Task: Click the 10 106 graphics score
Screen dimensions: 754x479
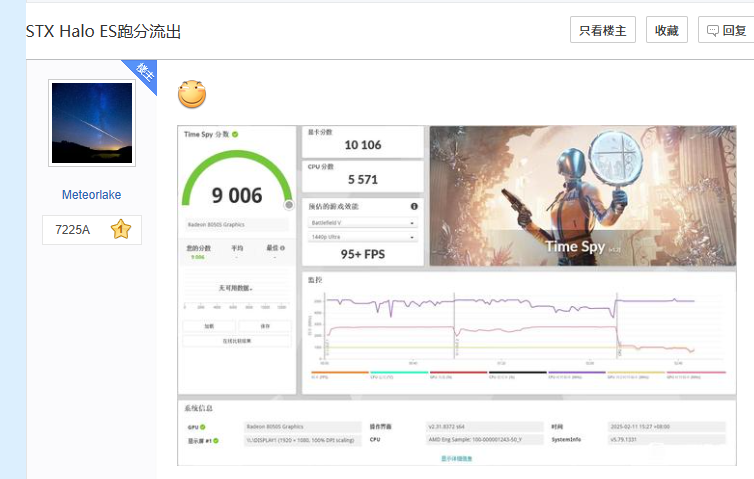Action: point(363,145)
